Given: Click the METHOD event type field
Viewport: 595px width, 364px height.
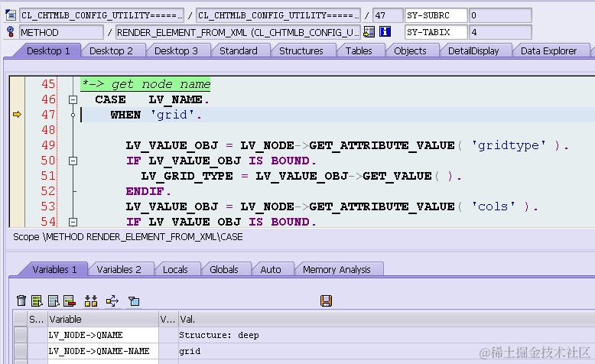Looking at the screenshot, I should pos(61,32).
